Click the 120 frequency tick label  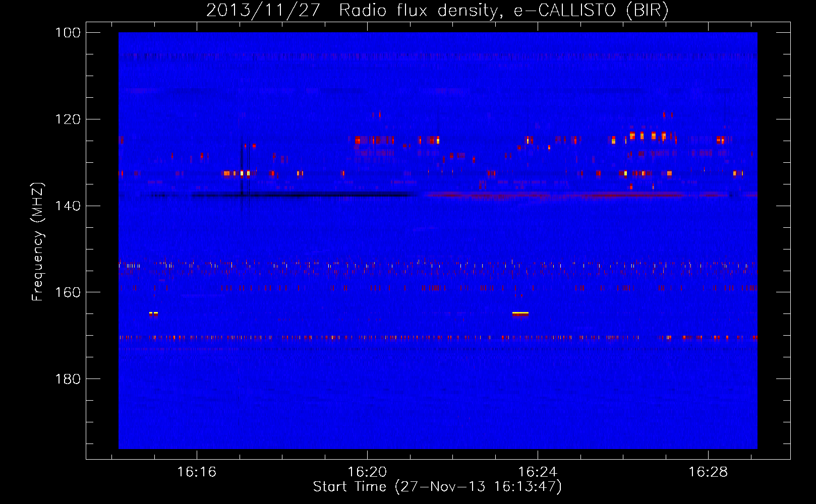coord(68,119)
